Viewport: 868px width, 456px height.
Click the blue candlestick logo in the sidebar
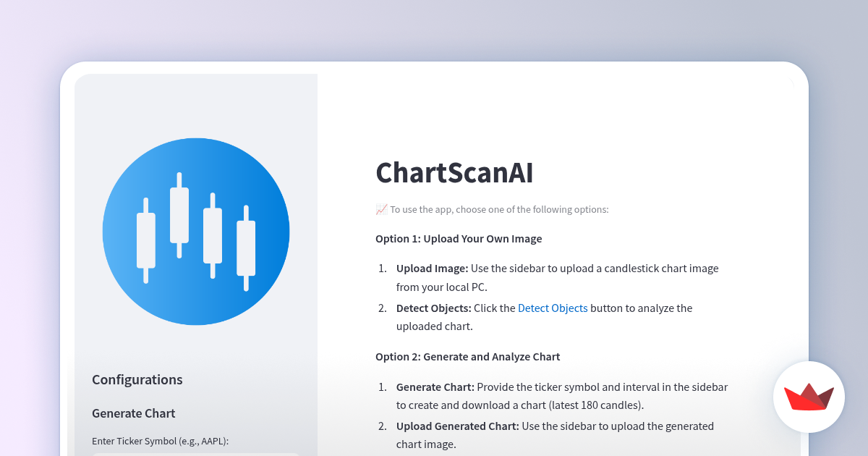click(x=196, y=230)
